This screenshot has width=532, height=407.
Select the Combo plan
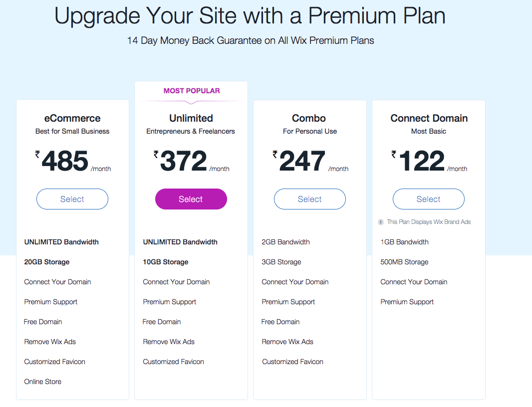[x=310, y=199]
